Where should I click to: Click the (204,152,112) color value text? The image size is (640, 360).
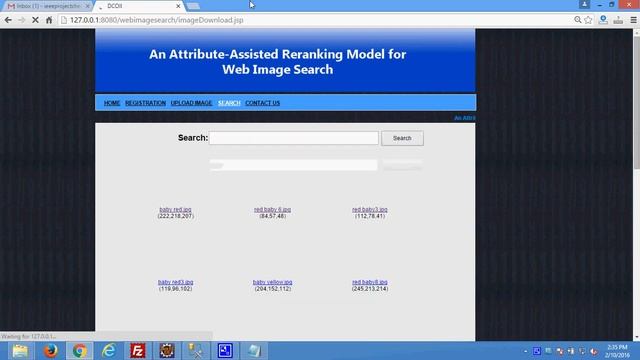(x=272, y=289)
